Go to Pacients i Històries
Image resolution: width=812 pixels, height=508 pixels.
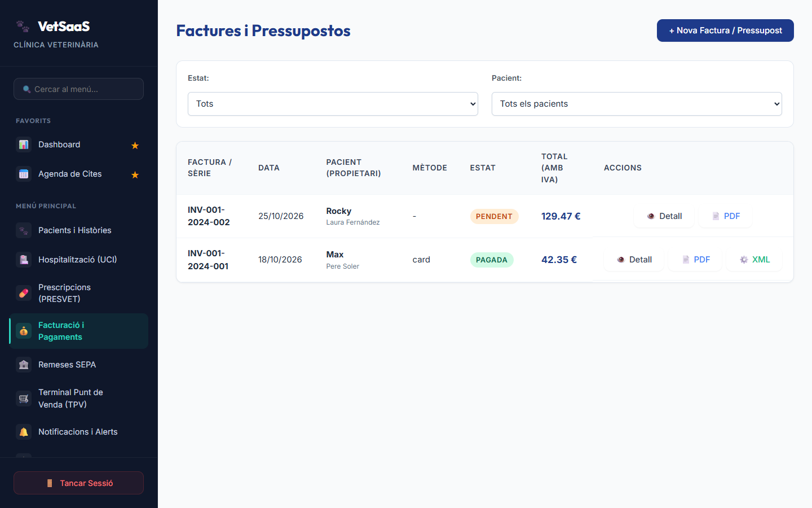click(79, 230)
